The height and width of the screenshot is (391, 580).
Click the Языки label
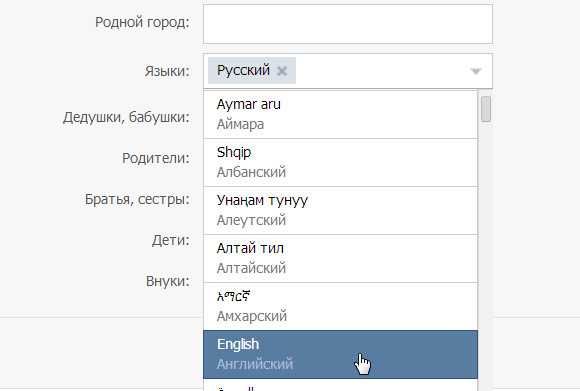tap(167, 71)
